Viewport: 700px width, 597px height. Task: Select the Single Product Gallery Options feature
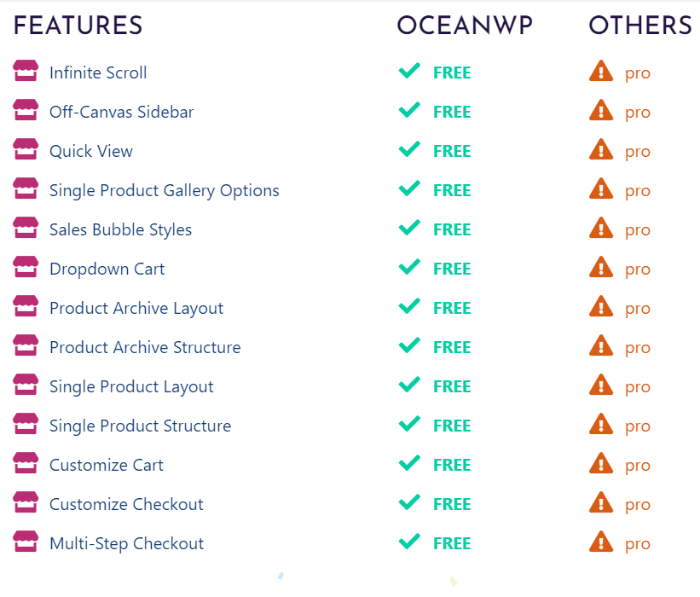[x=165, y=191]
